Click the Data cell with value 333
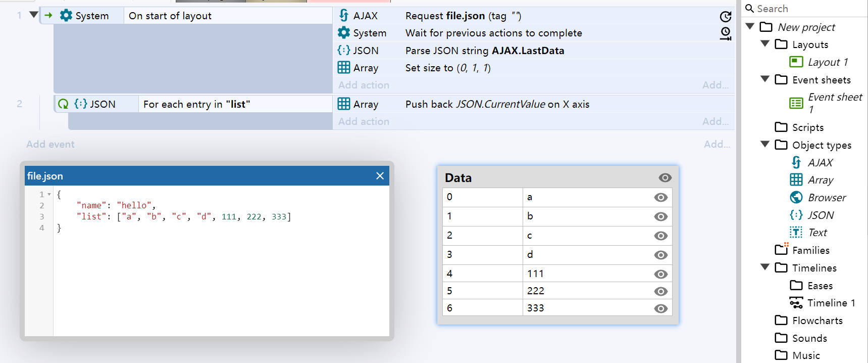Viewport: 868px width, 363px height. click(x=597, y=308)
